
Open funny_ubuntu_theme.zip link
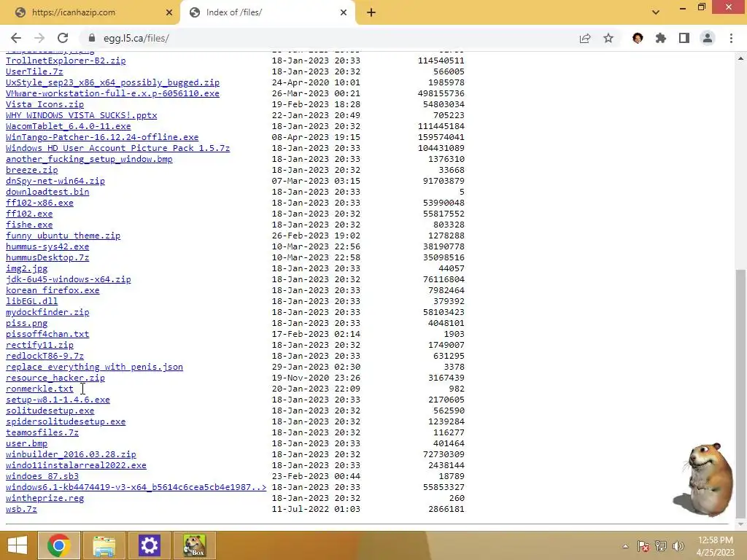(x=63, y=236)
